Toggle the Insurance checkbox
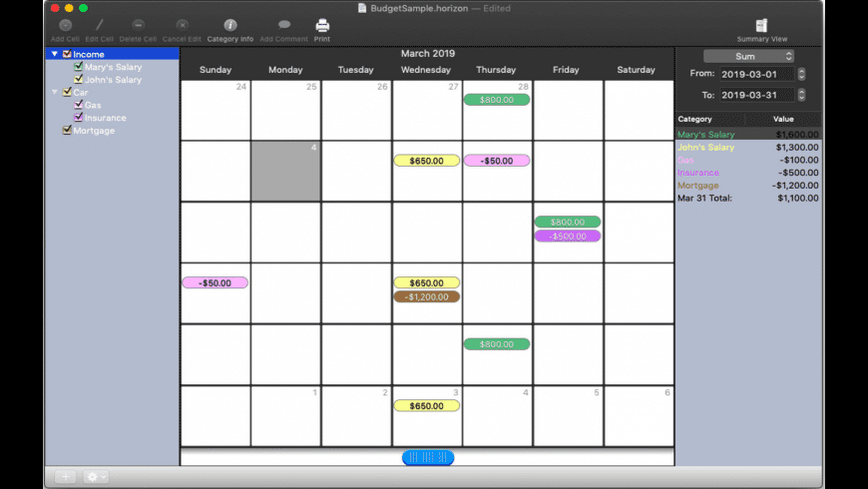The width and height of the screenshot is (868, 489). (x=78, y=118)
